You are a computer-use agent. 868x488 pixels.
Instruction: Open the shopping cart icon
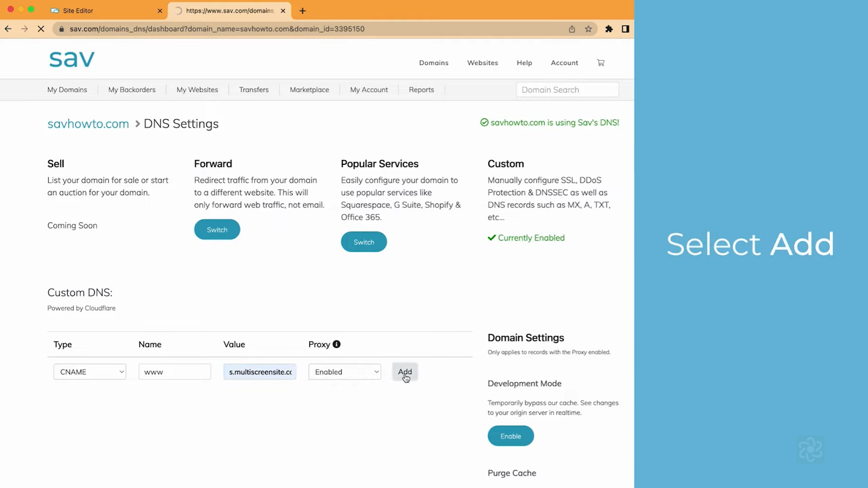(x=601, y=63)
